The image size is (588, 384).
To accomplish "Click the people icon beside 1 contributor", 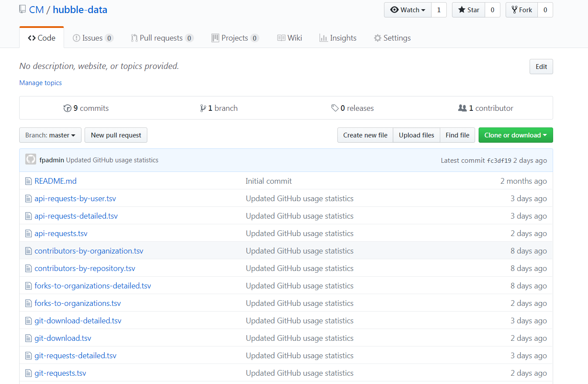I will click(x=463, y=108).
